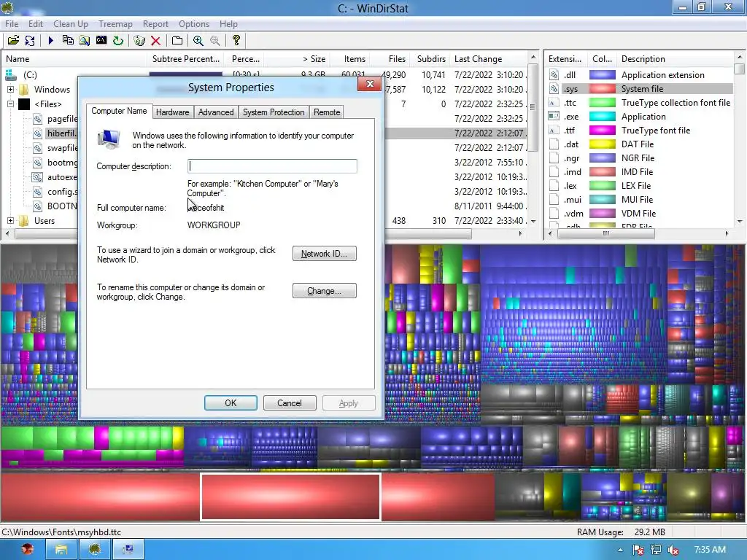Delete to Recycle Bin toolbar icon

click(139, 41)
